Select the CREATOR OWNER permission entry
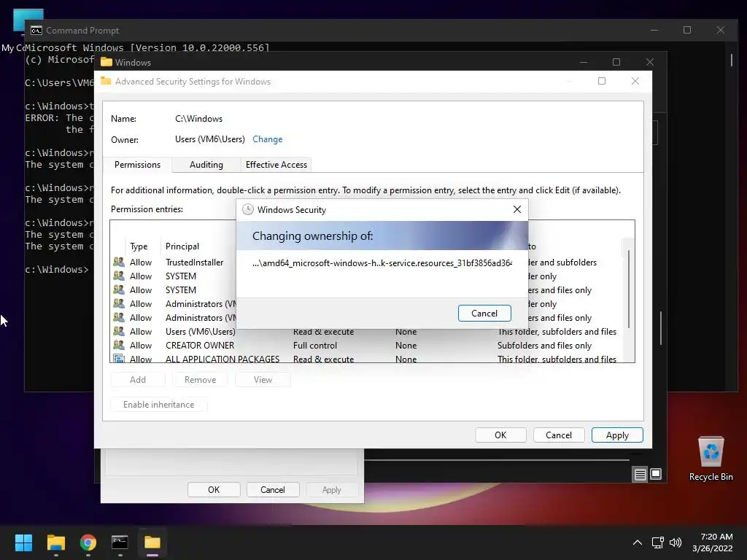The image size is (747, 560). (x=365, y=345)
